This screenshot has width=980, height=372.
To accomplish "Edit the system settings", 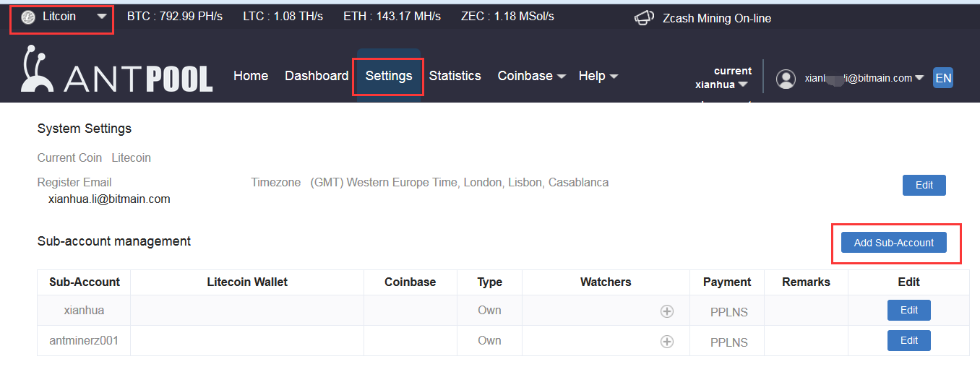I will (924, 185).
